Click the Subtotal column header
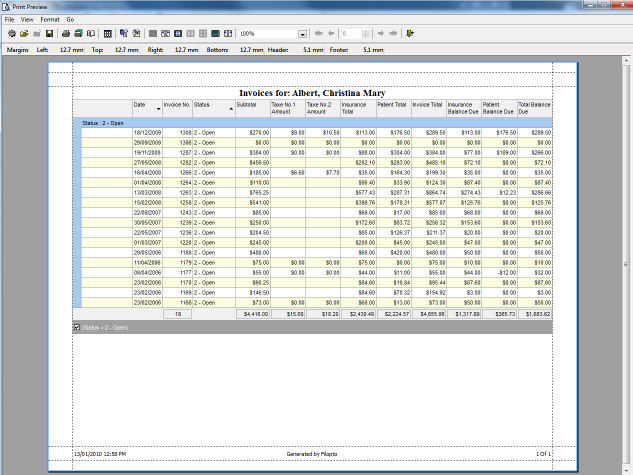The image size is (633, 475). (x=253, y=109)
